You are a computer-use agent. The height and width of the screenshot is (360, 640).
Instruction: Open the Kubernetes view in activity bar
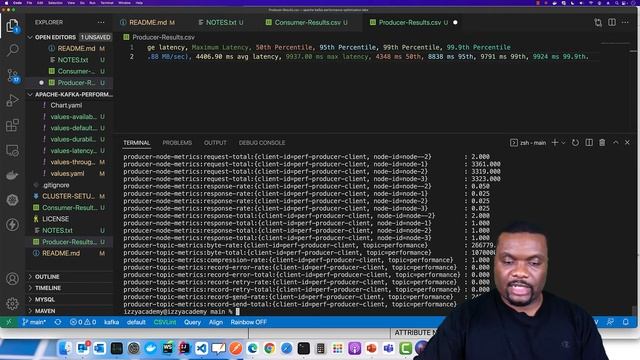point(12,200)
